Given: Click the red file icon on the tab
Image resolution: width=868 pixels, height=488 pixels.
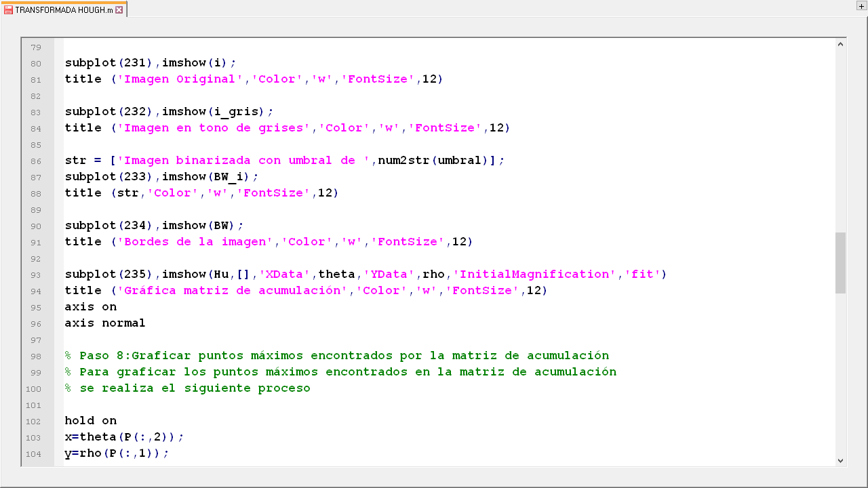Looking at the screenshot, I should point(8,10).
